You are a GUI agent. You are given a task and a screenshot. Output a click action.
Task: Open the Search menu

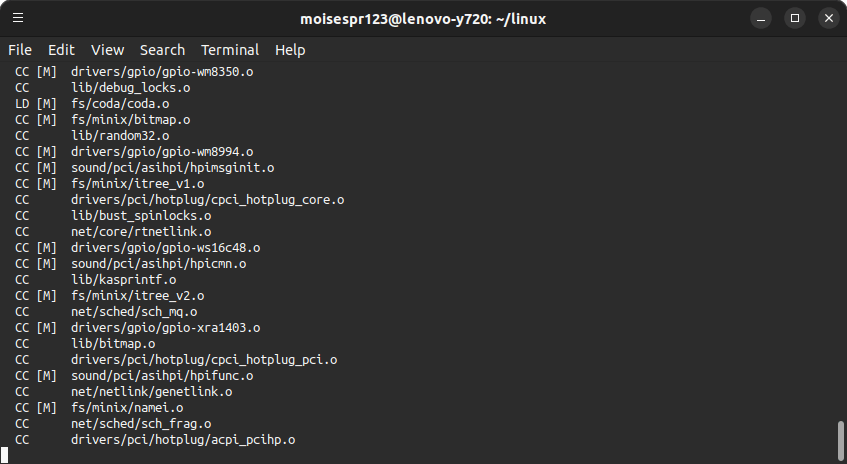coord(162,50)
